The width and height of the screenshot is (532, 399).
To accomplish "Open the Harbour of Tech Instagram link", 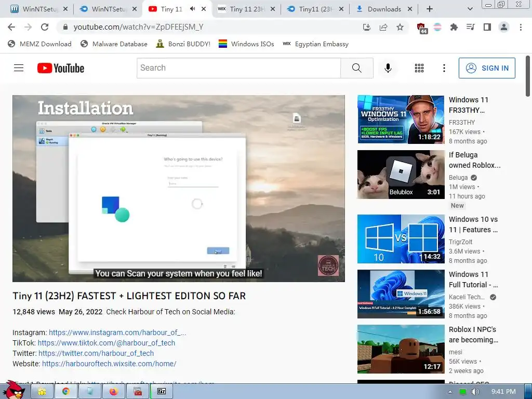I will [117, 332].
